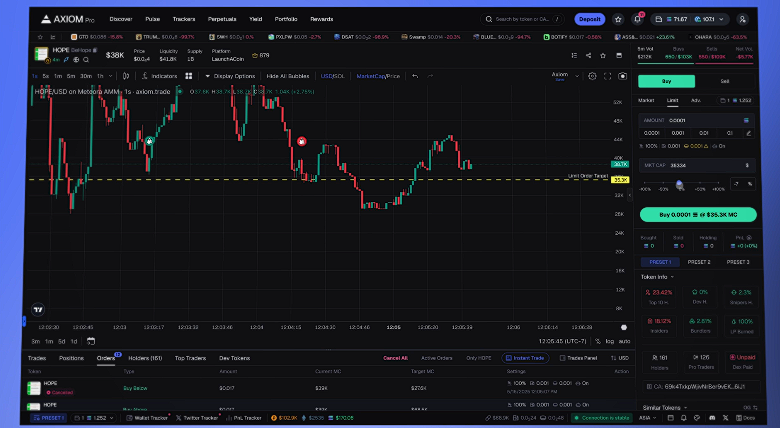Select the 1m chart interval

point(58,76)
